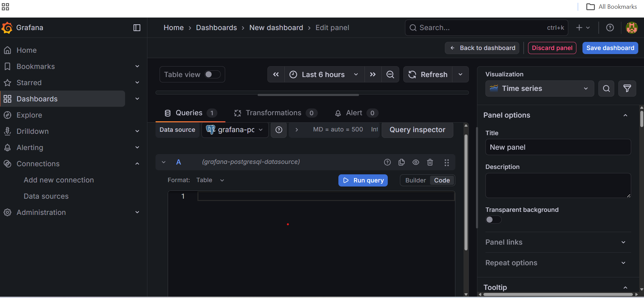Viewport: 644px width, 298px height.
Task: Go to Dashboards breadcrumb link
Action: click(x=216, y=28)
